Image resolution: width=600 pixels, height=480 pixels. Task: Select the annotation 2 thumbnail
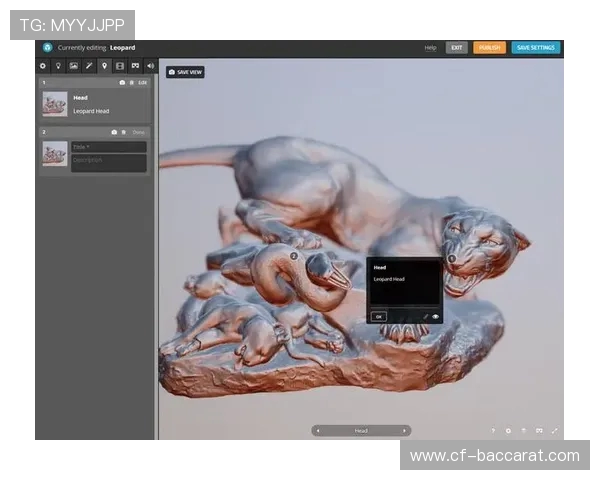(55, 153)
